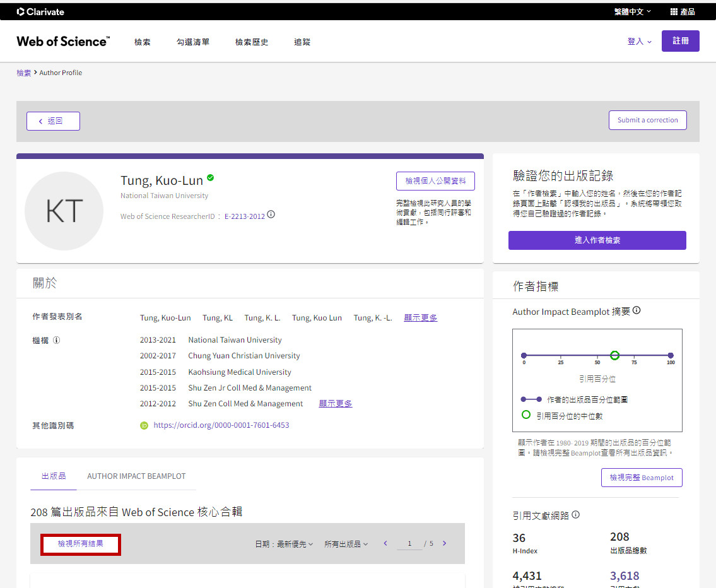Select the 出版品 tab
Image resolution: width=716 pixels, height=588 pixels.
[54, 476]
